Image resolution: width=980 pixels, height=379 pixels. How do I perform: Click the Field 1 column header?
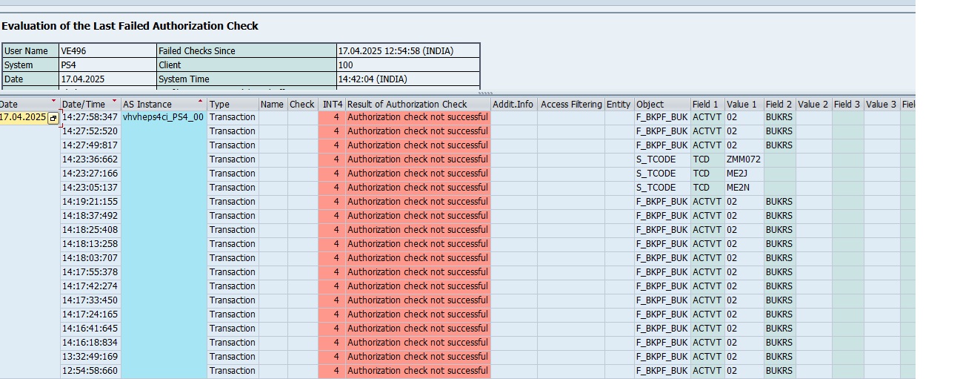click(x=707, y=105)
